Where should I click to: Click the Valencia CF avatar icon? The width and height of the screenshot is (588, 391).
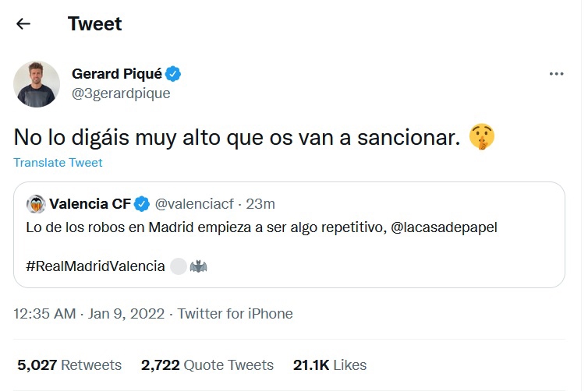[35, 204]
